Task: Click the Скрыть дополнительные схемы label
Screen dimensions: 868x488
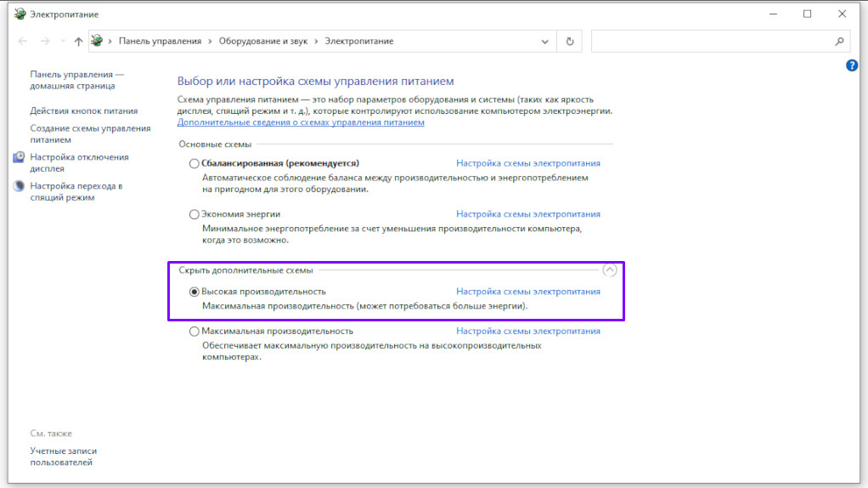Action: (x=245, y=270)
